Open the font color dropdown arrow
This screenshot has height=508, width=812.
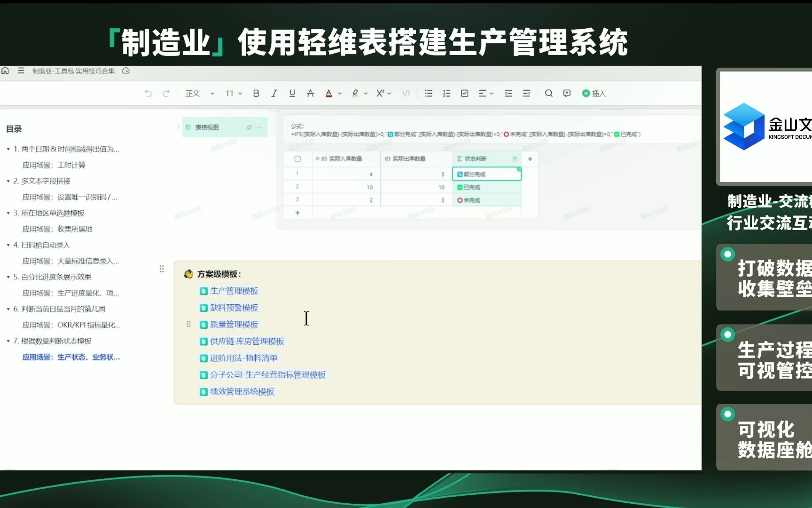[x=340, y=94]
